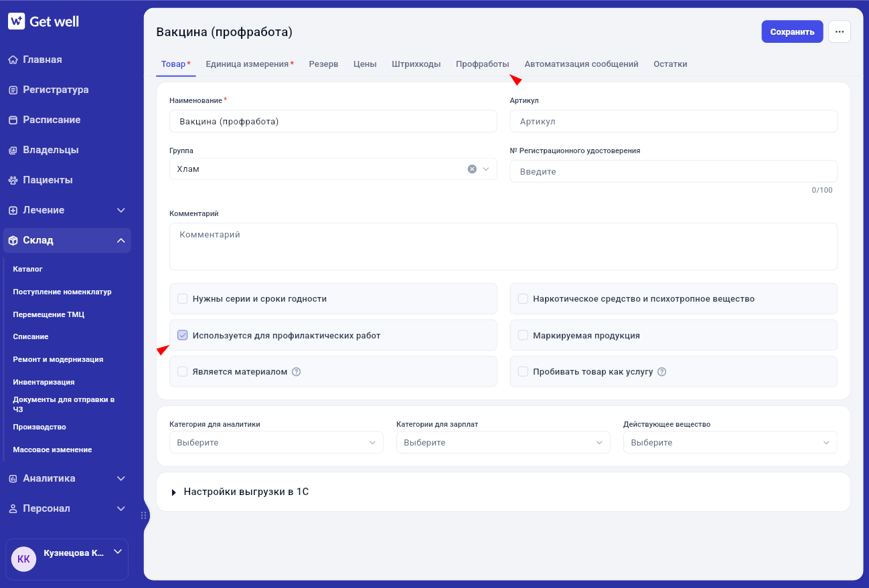The width and height of the screenshot is (869, 588).
Task: Open the Инвентаризация page
Action: pos(44,382)
